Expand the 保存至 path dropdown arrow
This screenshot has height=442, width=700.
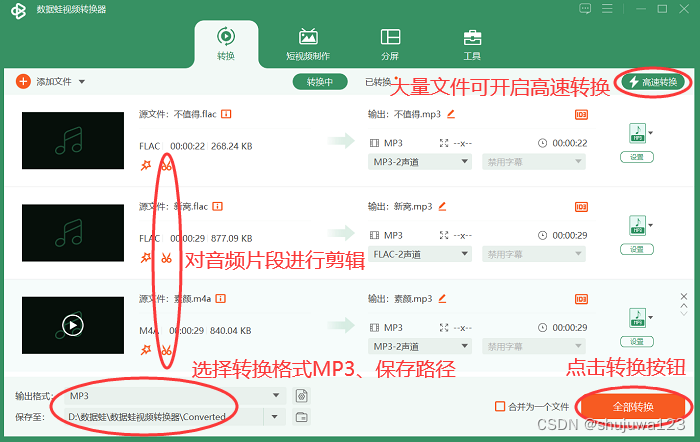click(275, 417)
